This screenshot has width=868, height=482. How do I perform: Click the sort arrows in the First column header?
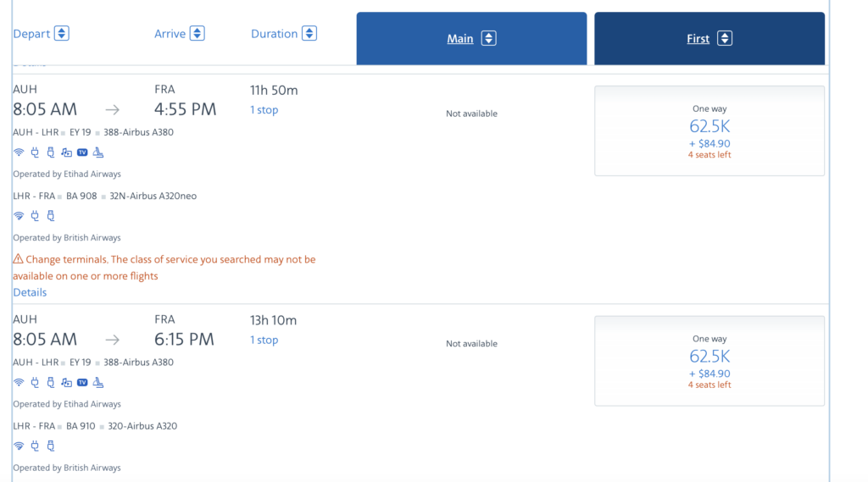pos(724,38)
